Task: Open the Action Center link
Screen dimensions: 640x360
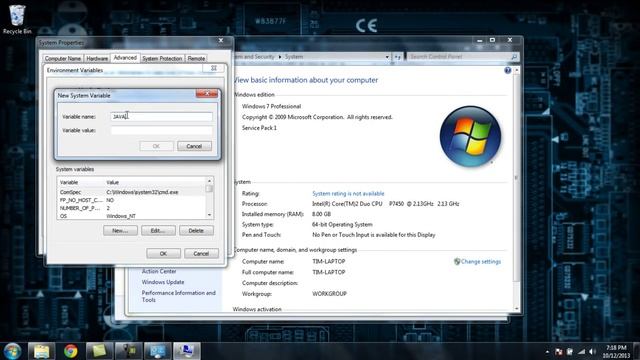Action: (159, 271)
